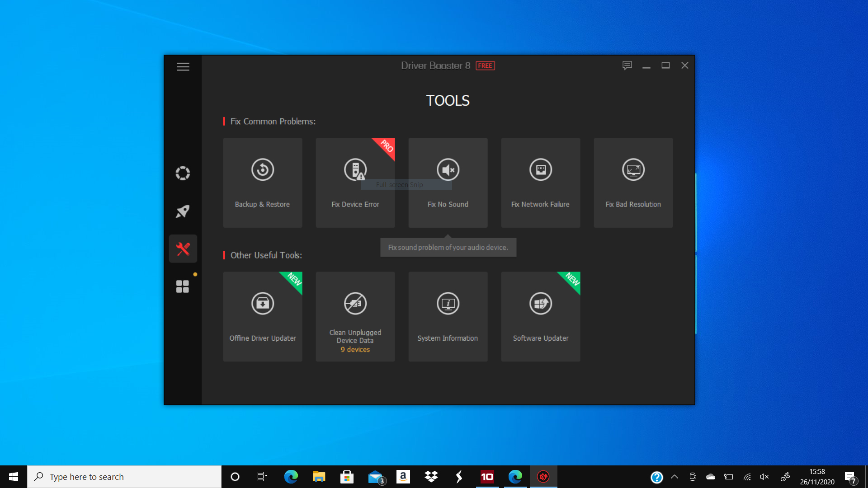The width and height of the screenshot is (868, 488).
Task: Click the notification dot on sidebar icon
Action: point(195,274)
